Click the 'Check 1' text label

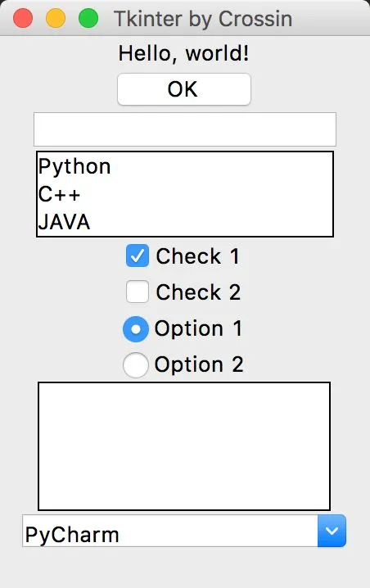(x=197, y=256)
